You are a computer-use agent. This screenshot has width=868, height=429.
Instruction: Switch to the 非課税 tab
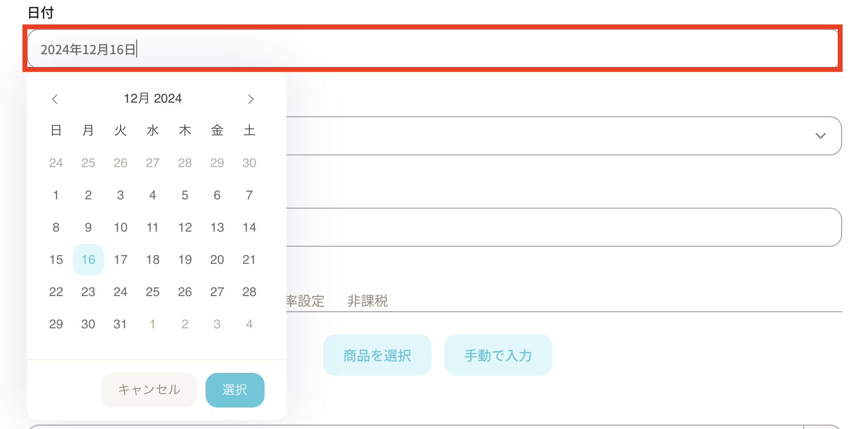click(x=367, y=301)
